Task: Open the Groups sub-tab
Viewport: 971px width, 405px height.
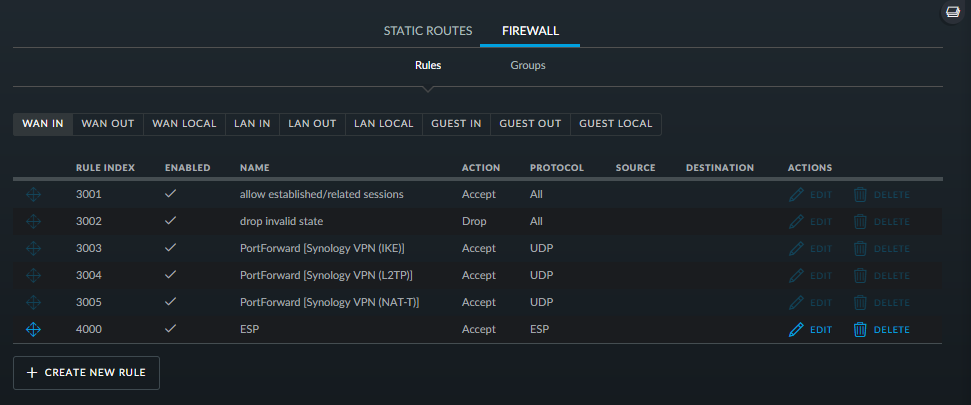Action: pos(528,65)
